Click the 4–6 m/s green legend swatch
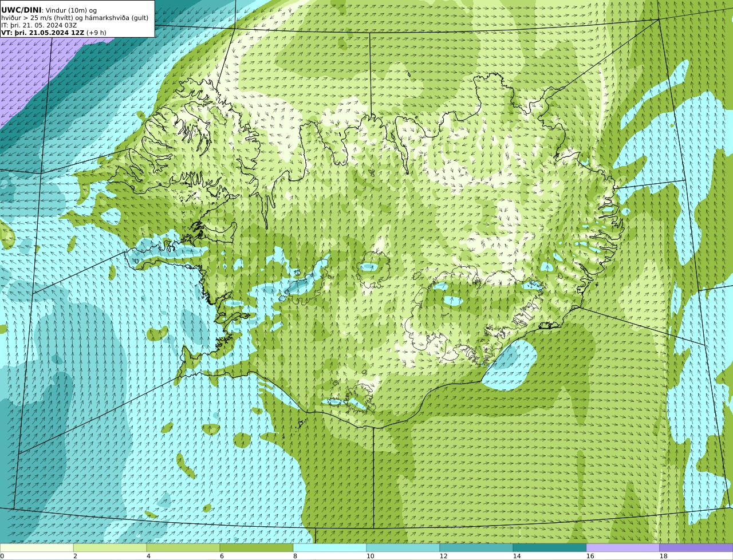Viewport: 733px width, 560px height. click(x=183, y=548)
